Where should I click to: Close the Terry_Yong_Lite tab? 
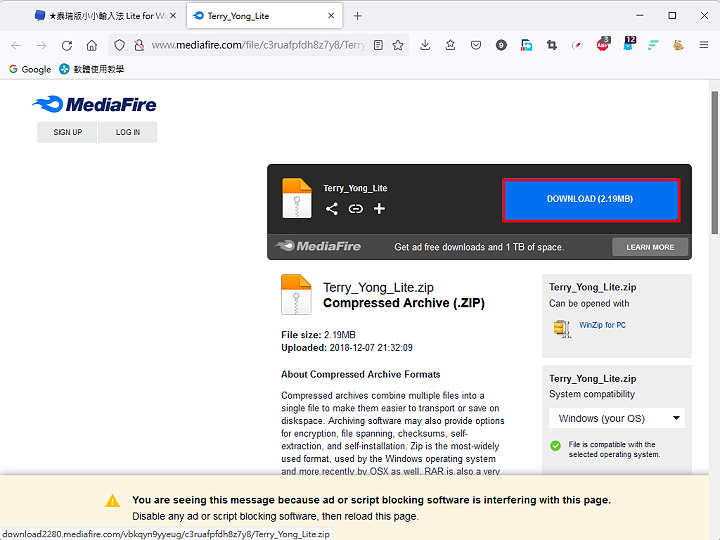331,16
